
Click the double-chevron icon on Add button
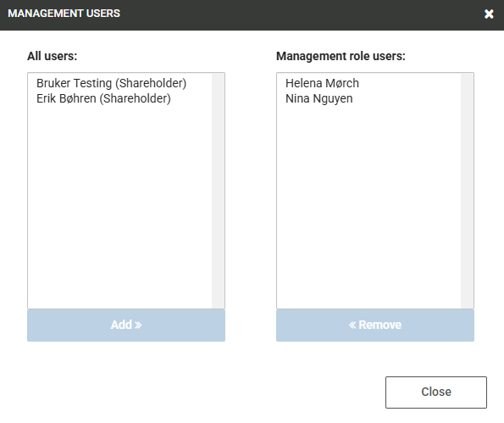[x=138, y=325]
